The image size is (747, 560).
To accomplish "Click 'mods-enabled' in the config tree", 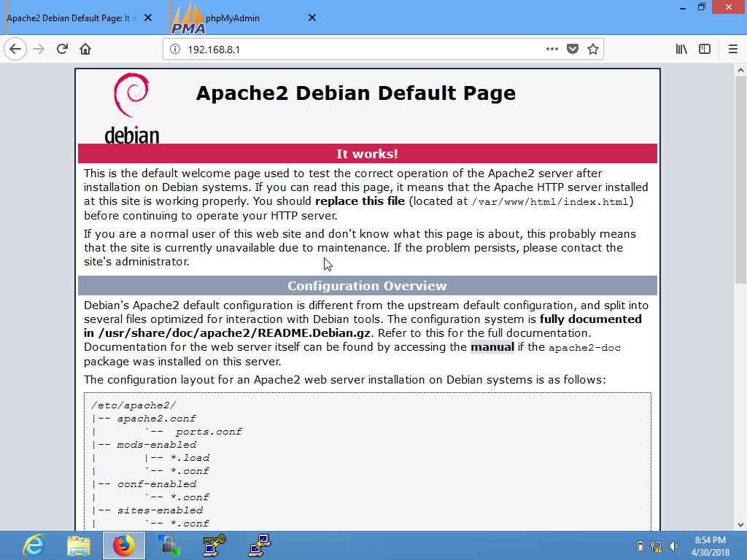I will [156, 445].
